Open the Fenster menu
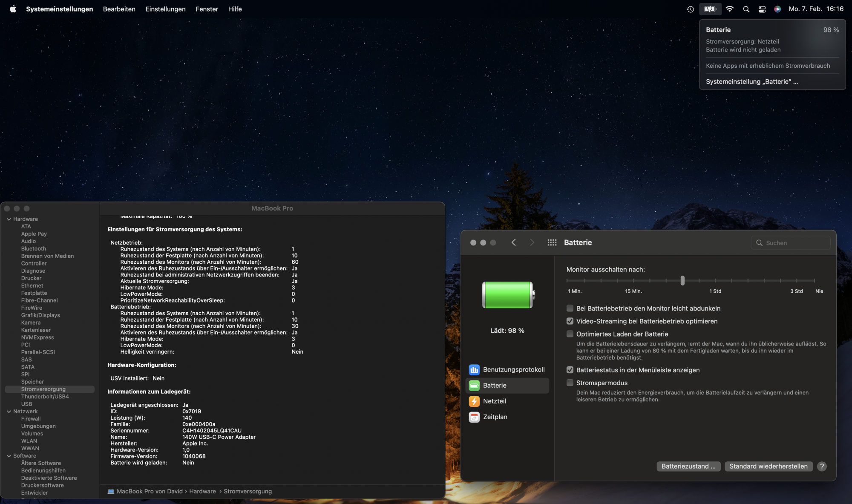This screenshot has width=852, height=504. click(207, 9)
